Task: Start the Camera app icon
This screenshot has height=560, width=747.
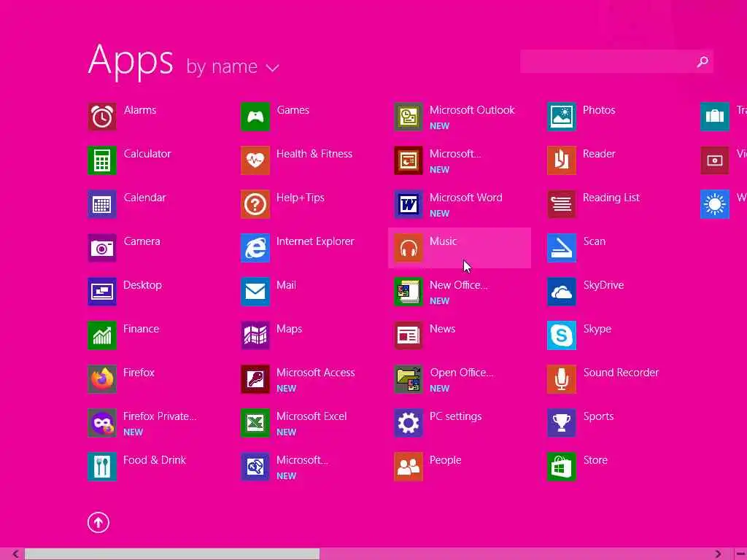Action: coord(102,248)
